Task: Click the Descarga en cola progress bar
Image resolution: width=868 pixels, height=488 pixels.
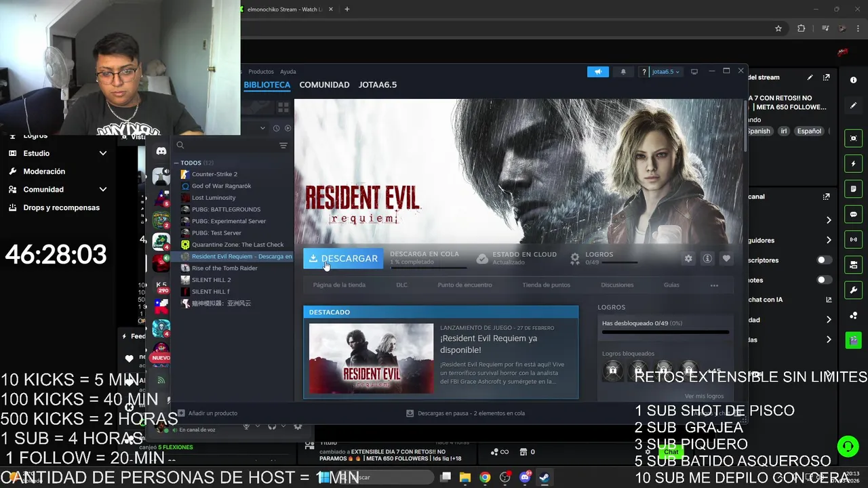Action: point(429,268)
